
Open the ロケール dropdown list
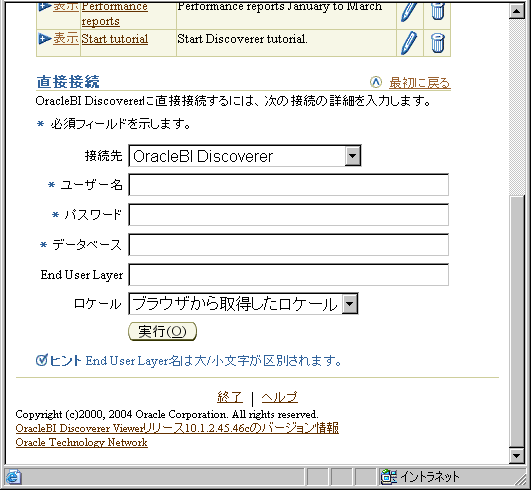(x=243, y=304)
